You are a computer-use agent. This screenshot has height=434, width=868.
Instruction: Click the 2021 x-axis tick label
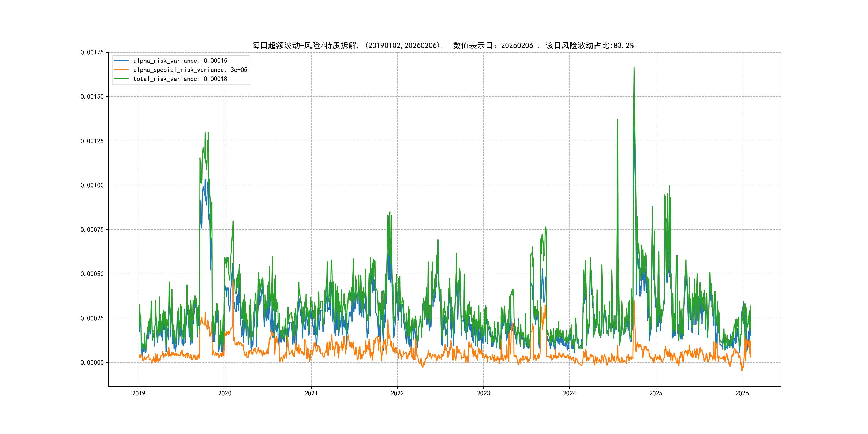point(311,393)
